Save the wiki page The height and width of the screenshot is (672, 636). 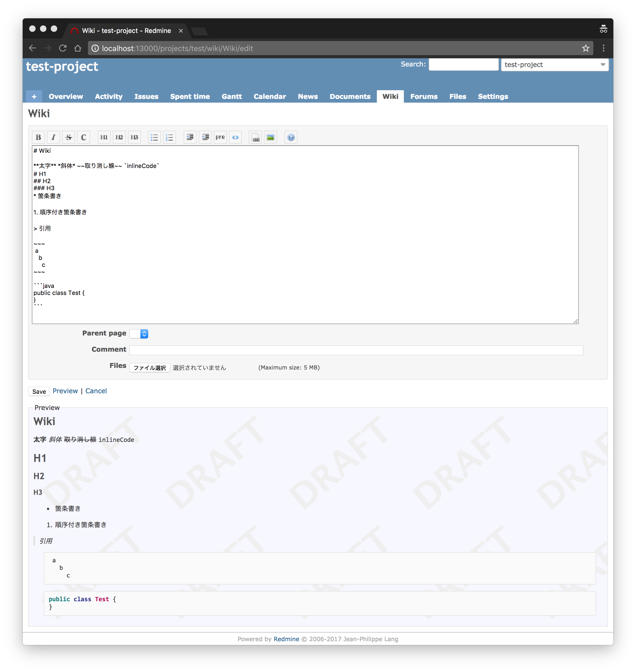coord(39,391)
